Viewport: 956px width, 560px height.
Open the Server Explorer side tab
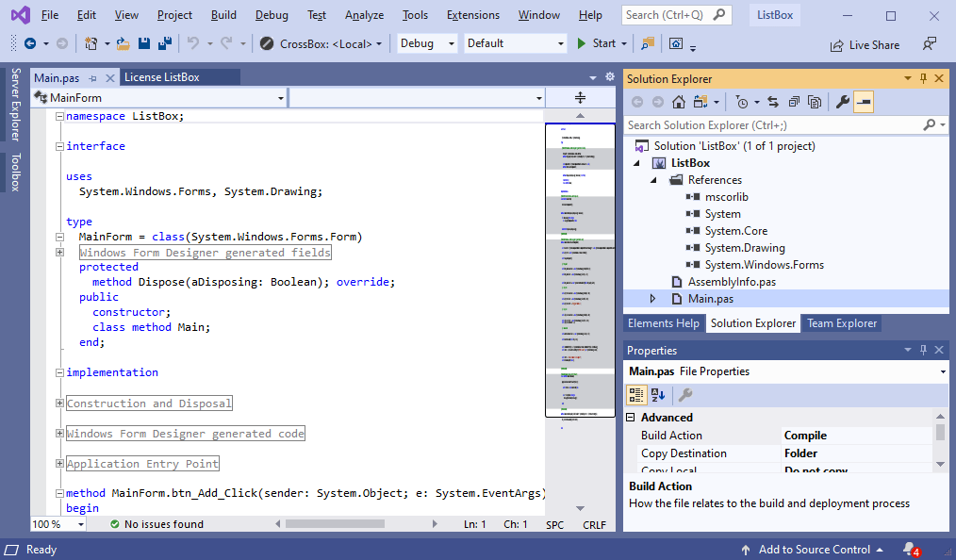point(15,105)
